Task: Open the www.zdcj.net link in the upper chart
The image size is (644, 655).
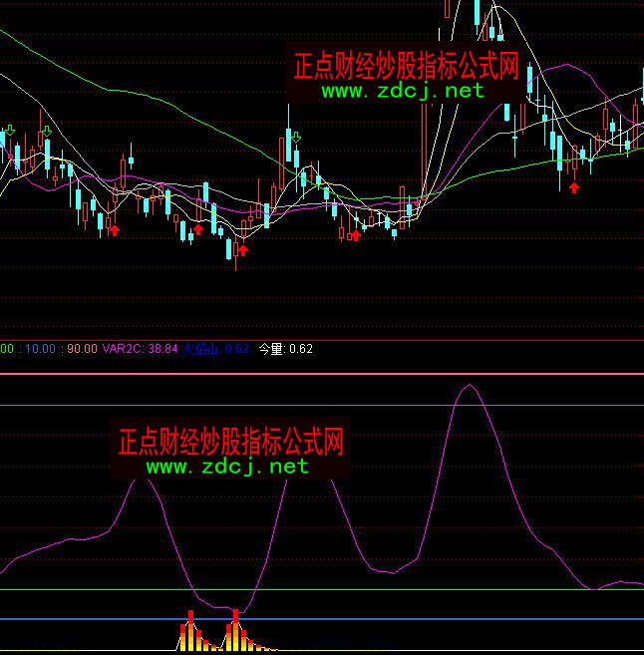Action: 403,91
